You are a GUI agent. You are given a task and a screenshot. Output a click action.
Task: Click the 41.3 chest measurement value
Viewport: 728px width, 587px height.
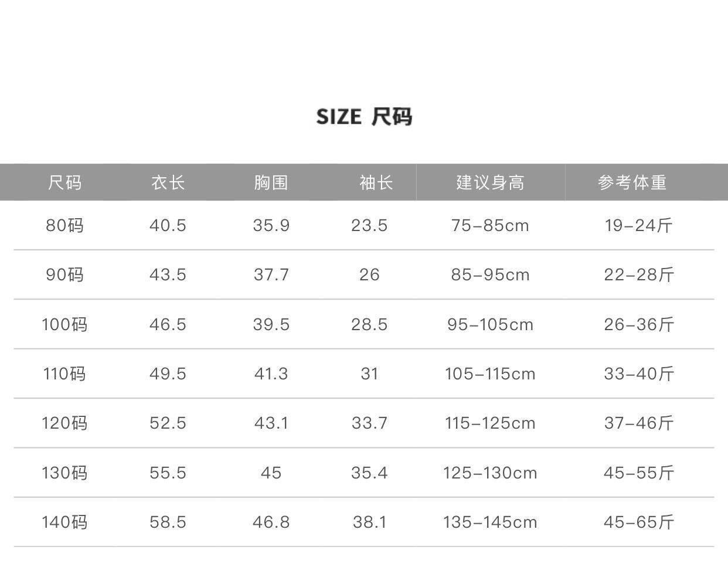[271, 374]
